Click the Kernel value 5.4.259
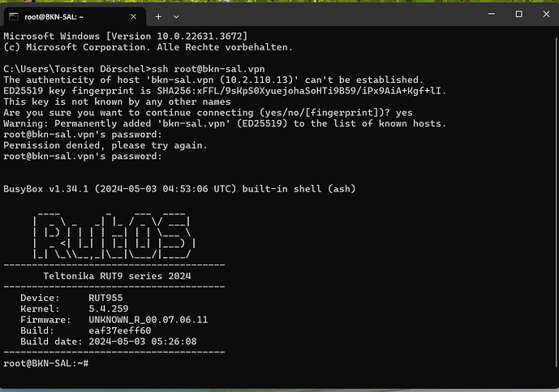This screenshot has height=392, width=559. 109,308
